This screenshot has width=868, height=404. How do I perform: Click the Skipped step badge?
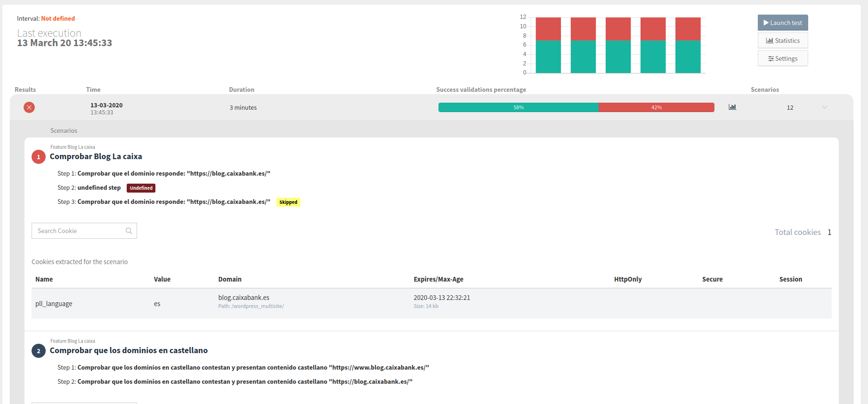click(x=288, y=202)
